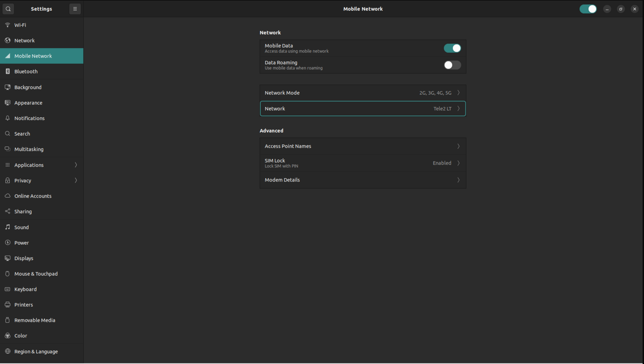
Task: Open Network Mode 2G, 3G, 4G, 5G selection
Action: tap(362, 93)
